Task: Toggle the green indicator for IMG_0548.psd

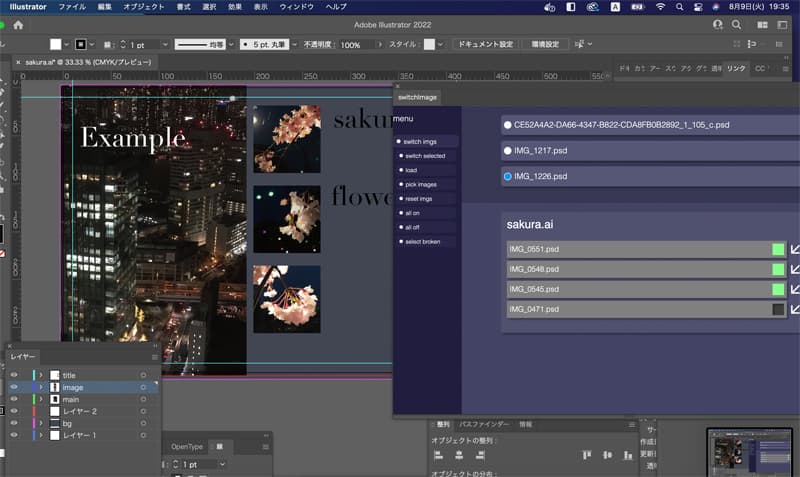Action: point(778,270)
